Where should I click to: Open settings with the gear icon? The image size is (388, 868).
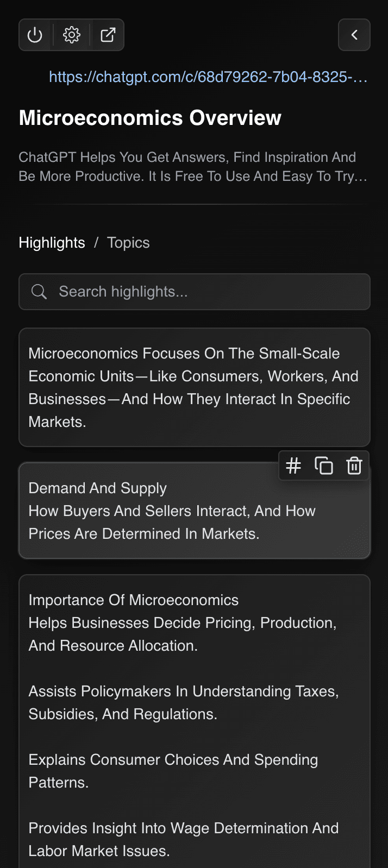72,35
